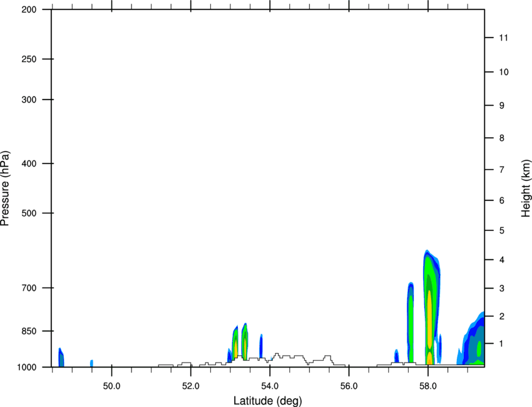
Task: Select the 200 pressure tick label
Action: [x=29, y=9]
